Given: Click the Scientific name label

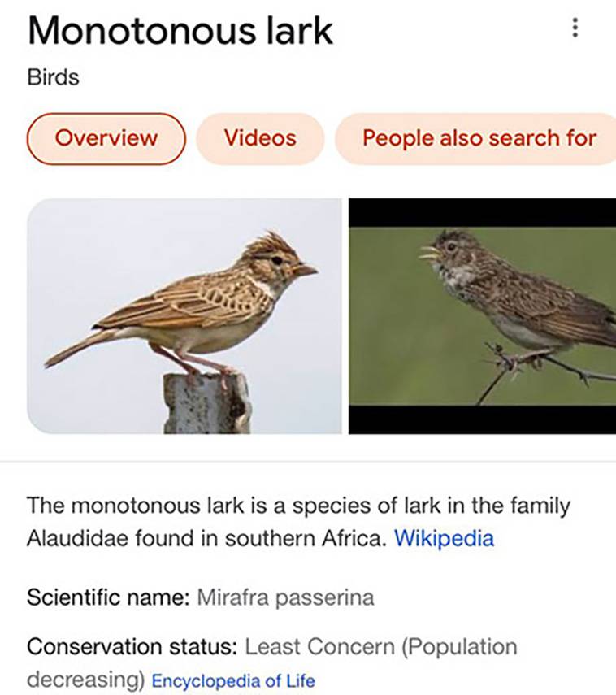Looking at the screenshot, I should point(109,597).
